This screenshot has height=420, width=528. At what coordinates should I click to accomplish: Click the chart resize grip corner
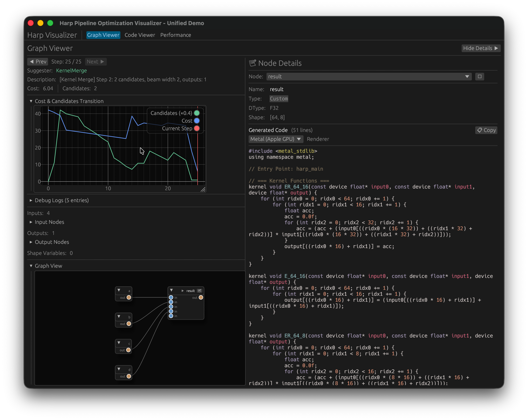point(203,190)
